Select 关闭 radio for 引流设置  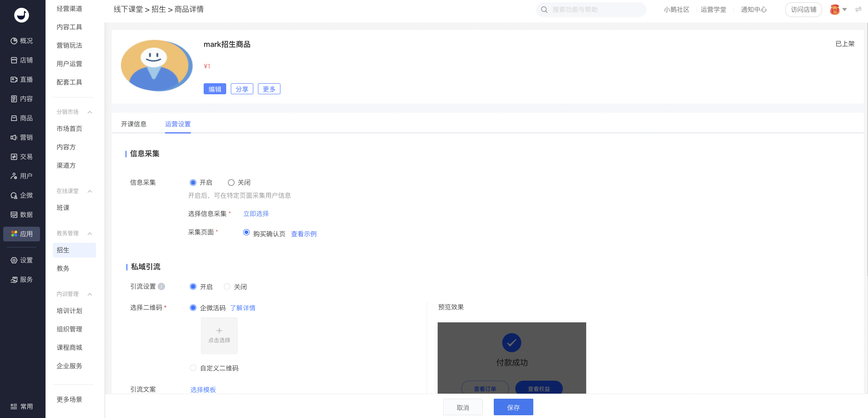227,286
